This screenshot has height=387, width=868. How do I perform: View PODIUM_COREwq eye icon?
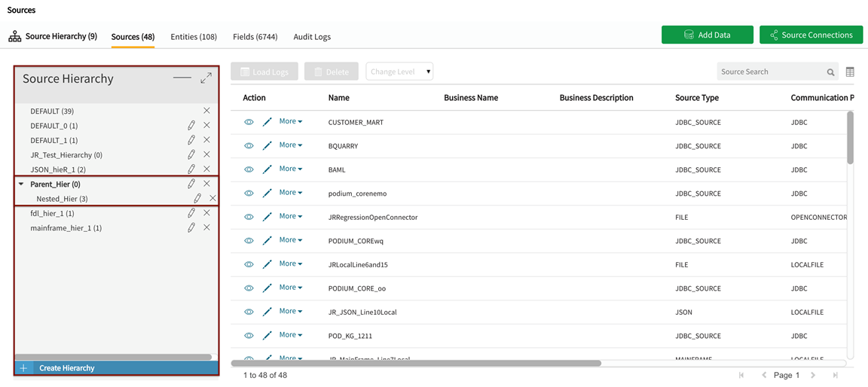249,240
